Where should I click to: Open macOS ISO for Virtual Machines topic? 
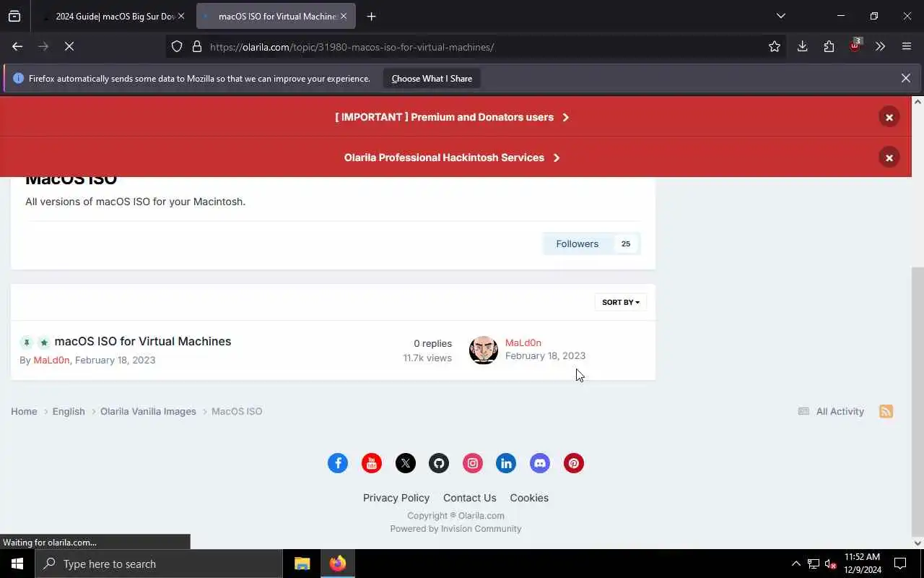143,341
